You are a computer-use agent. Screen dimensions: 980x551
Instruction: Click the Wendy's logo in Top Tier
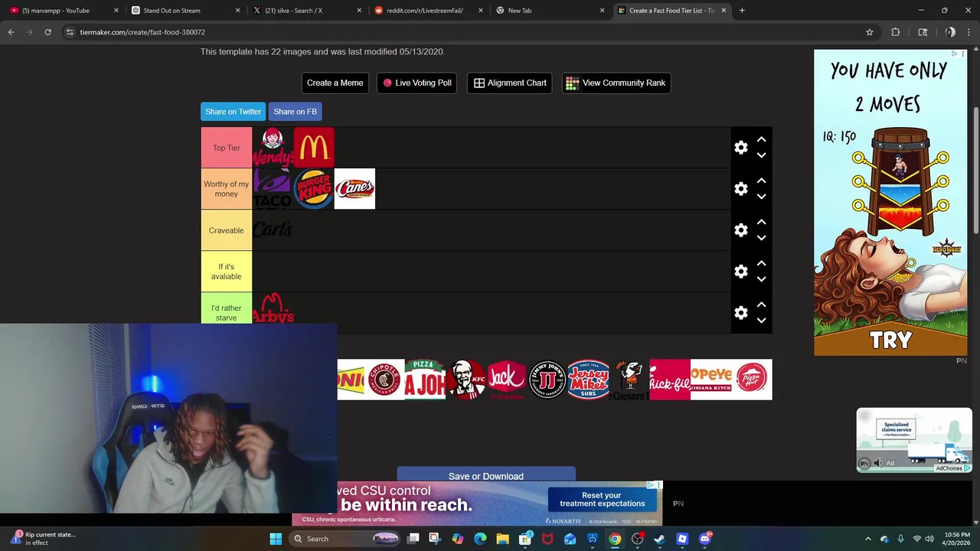click(x=273, y=147)
